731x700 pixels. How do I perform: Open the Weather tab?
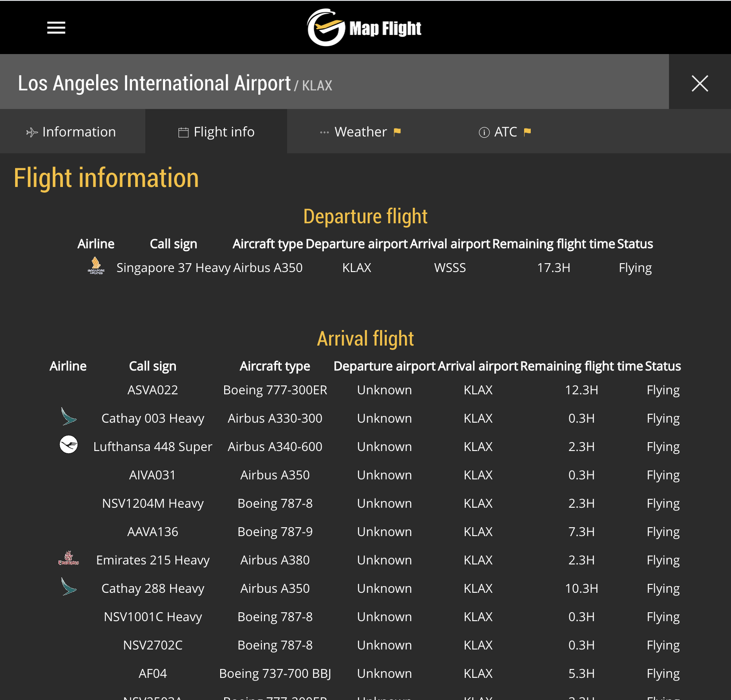pyautogui.click(x=360, y=132)
